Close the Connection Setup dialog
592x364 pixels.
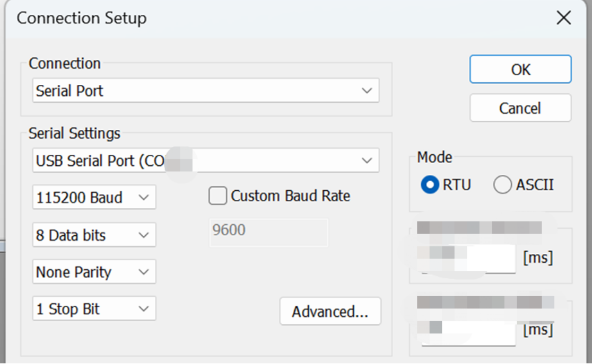coord(564,17)
